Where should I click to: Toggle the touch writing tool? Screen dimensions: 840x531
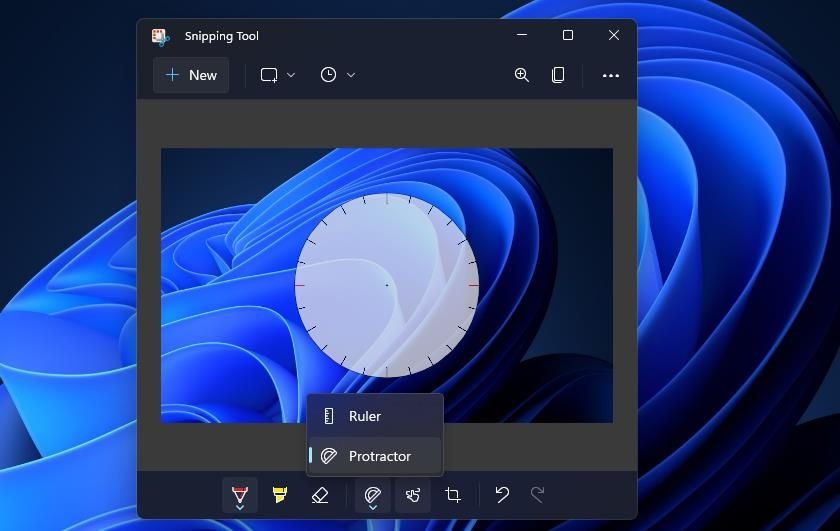coord(412,495)
